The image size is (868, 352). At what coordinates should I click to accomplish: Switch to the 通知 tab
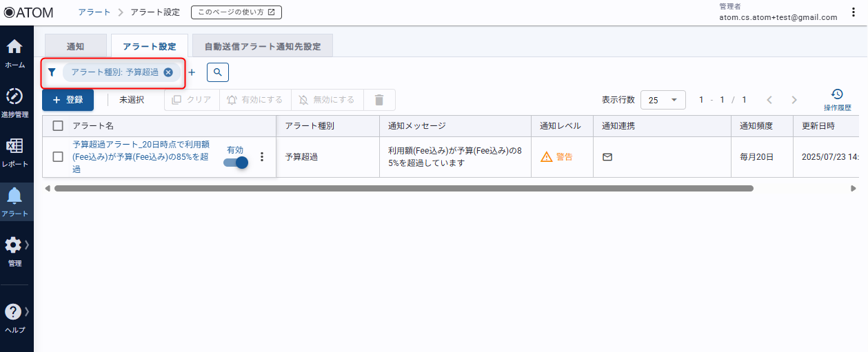point(75,46)
